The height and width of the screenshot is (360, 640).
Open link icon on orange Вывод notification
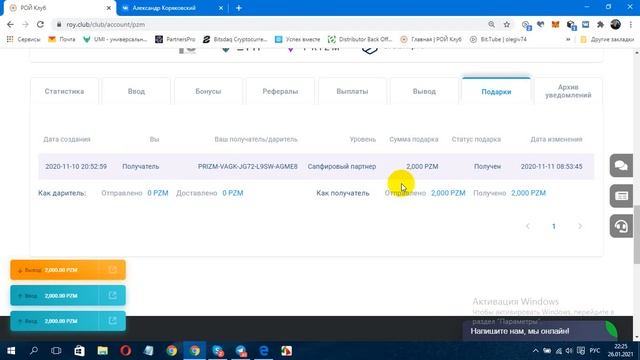coord(113,270)
